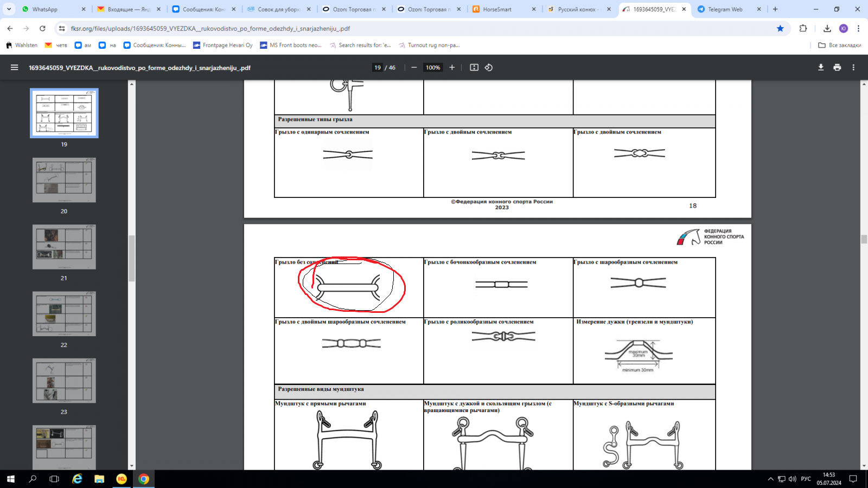
Task: Open Все закладки folder
Action: (839, 45)
